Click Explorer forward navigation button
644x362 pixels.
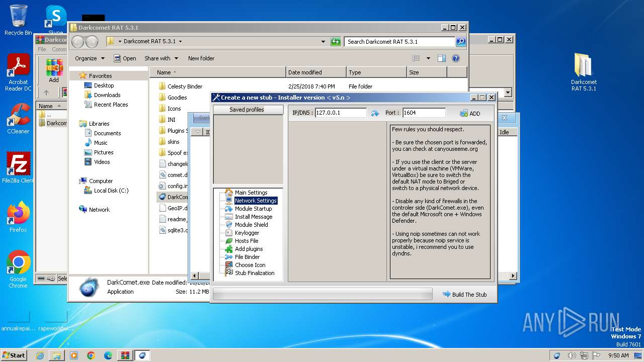(x=91, y=42)
